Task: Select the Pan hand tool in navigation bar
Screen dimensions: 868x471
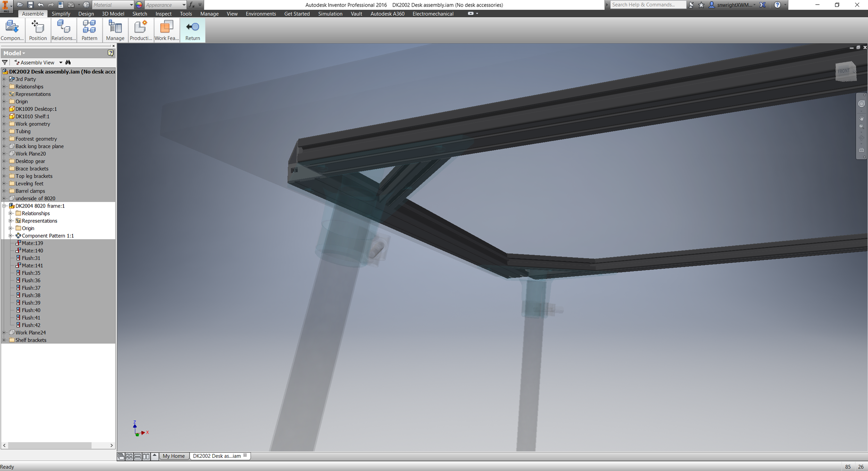Action: point(861,118)
